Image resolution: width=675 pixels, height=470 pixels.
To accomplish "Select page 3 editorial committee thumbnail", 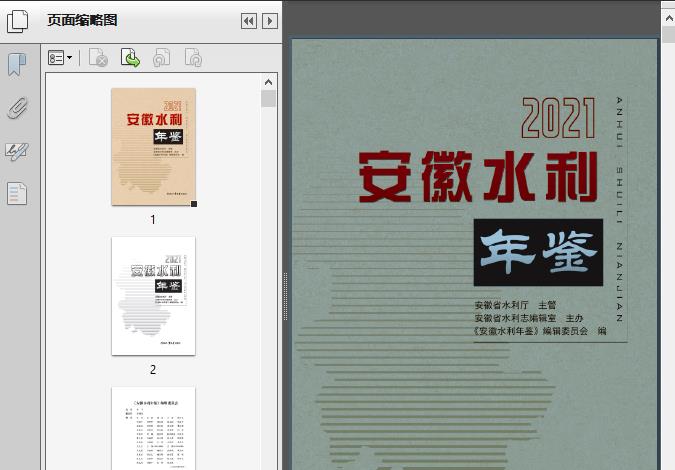I will [x=153, y=428].
